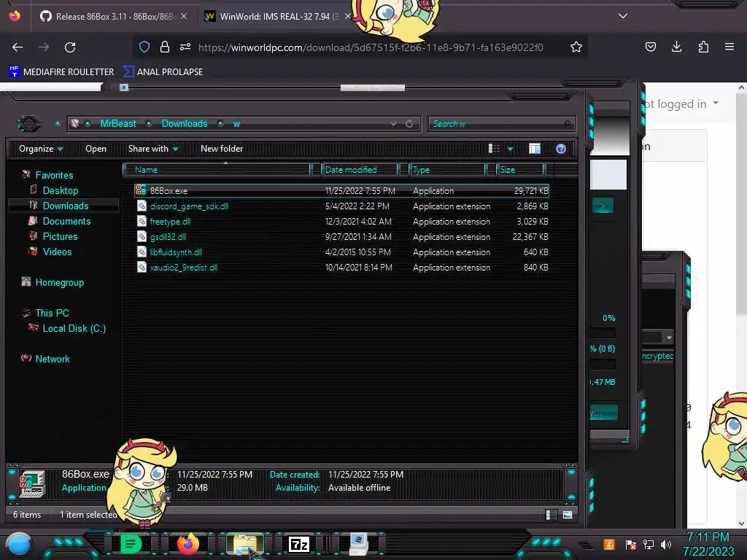Click Downloads in the breadcrumb path
Screen dimensions: 747x560
click(x=185, y=123)
